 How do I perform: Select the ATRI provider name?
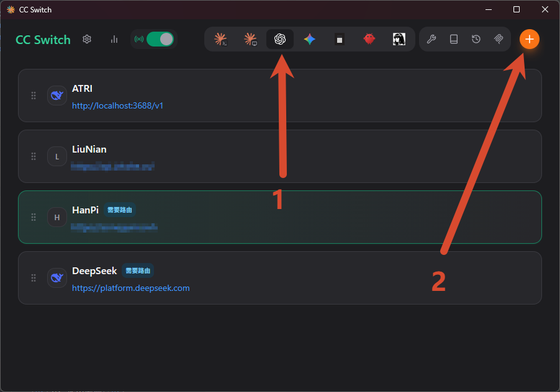[x=82, y=89]
